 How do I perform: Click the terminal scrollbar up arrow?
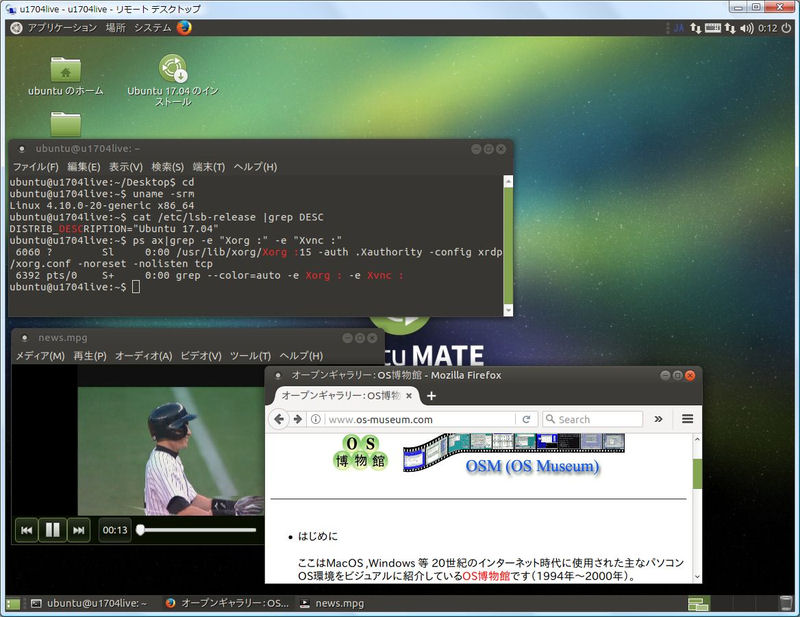(x=508, y=182)
